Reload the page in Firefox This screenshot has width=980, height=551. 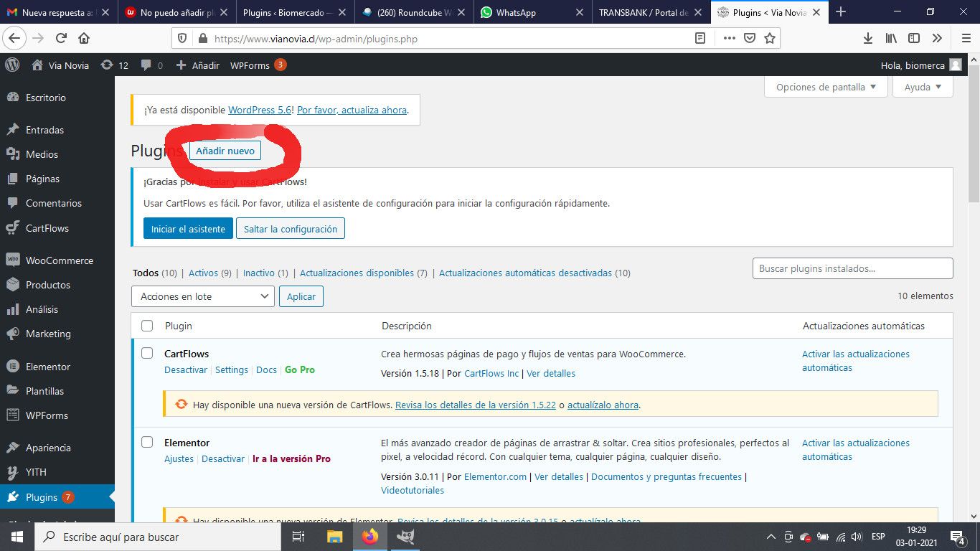click(62, 39)
